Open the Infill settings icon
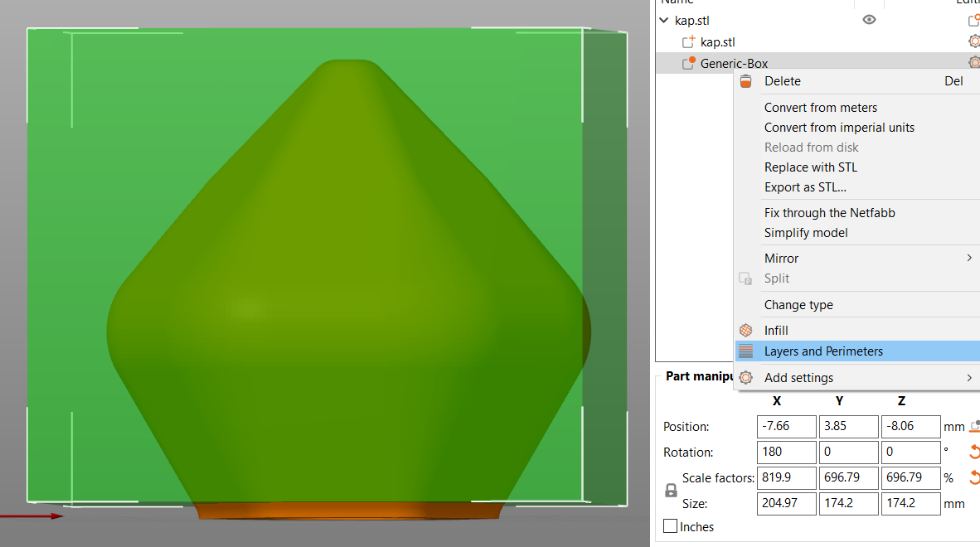 [x=745, y=330]
